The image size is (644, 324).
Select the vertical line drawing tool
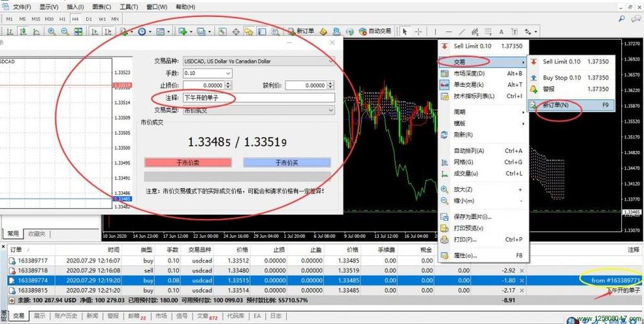435,32
